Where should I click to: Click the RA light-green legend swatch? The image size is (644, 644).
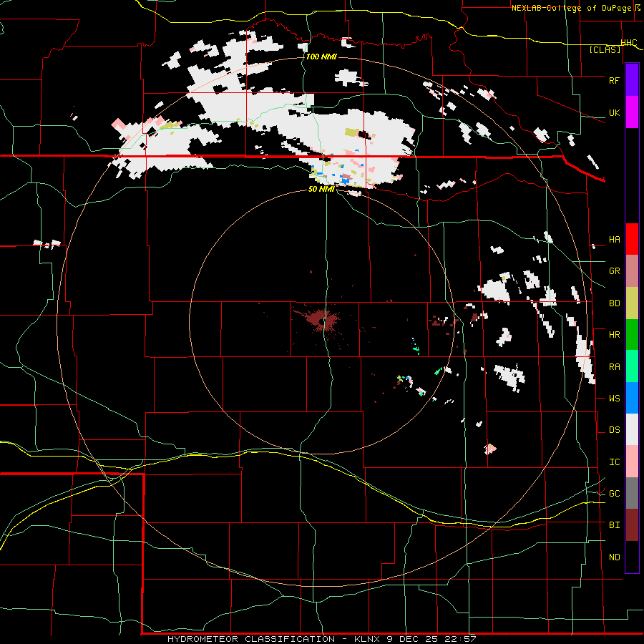point(632,366)
